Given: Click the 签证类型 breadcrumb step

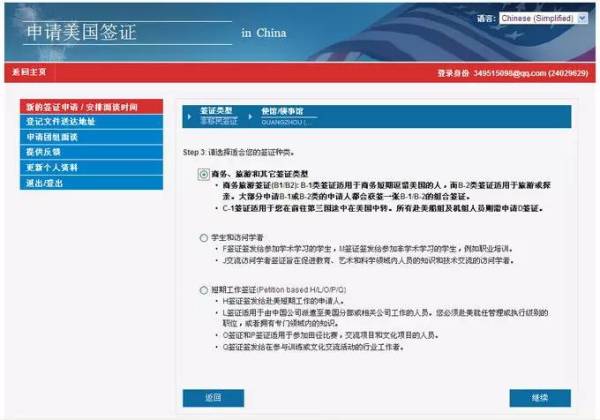Looking at the screenshot, I should click(x=216, y=114).
